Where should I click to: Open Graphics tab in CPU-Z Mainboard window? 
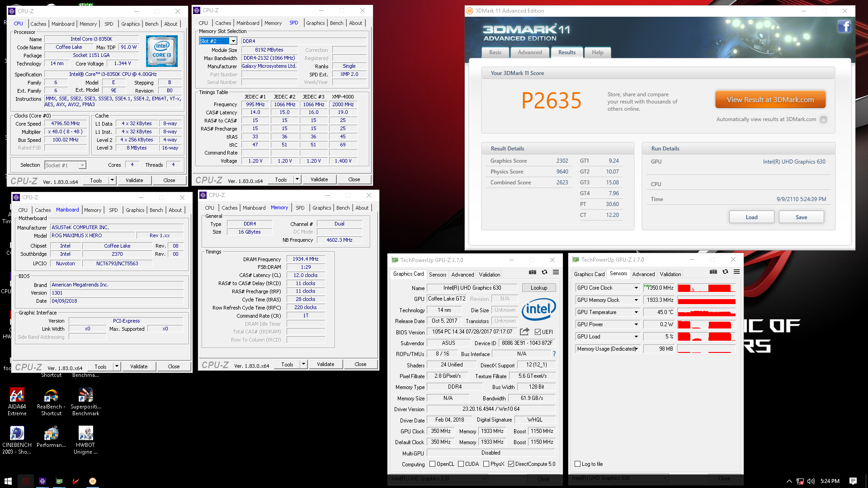[x=135, y=210]
